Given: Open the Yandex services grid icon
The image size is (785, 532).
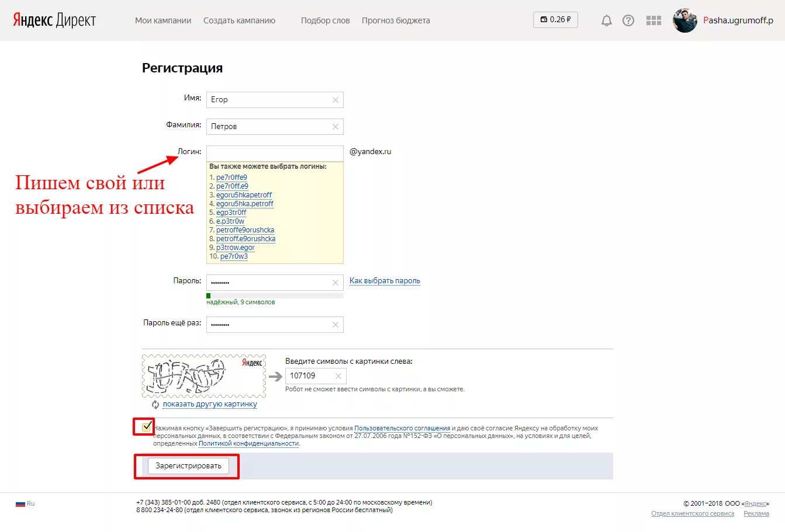Looking at the screenshot, I should 653,20.
